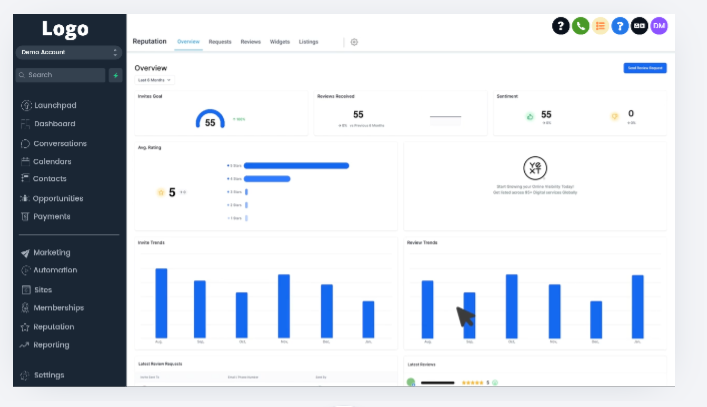Image resolution: width=707 pixels, height=407 pixels.
Task: Go to Conversations in the sidebar
Action: click(59, 143)
